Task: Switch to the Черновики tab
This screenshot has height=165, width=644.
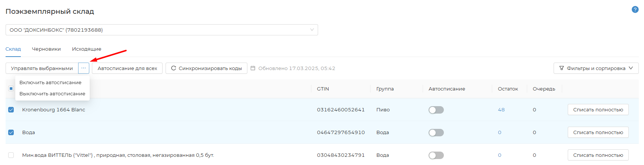Action: [46, 49]
